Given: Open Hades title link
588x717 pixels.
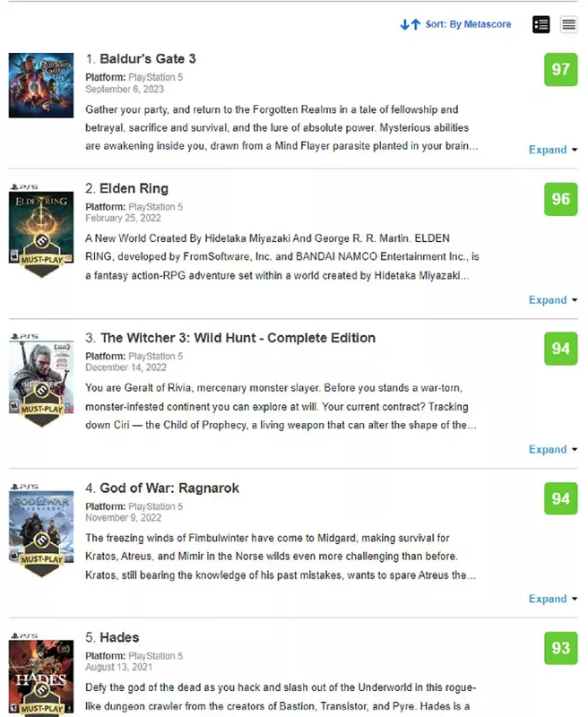Looking at the screenshot, I should click(119, 637).
